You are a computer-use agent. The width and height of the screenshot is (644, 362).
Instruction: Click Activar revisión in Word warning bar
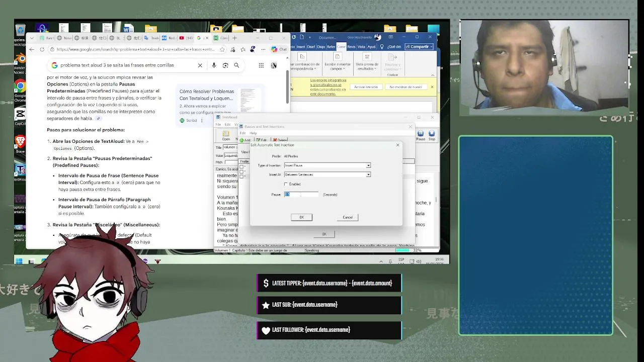366,87
